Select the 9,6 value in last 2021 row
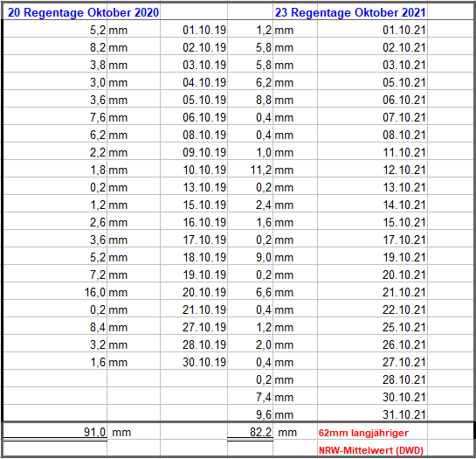 coord(250,414)
